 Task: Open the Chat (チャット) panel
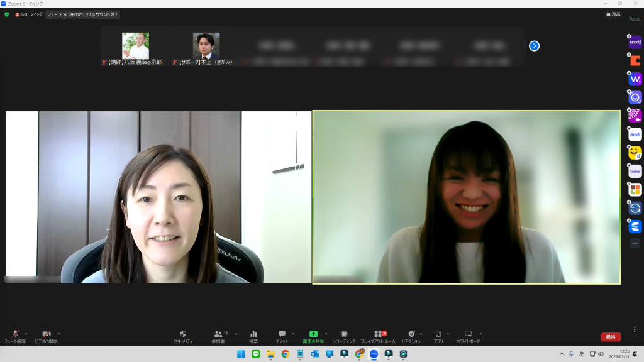(282, 336)
